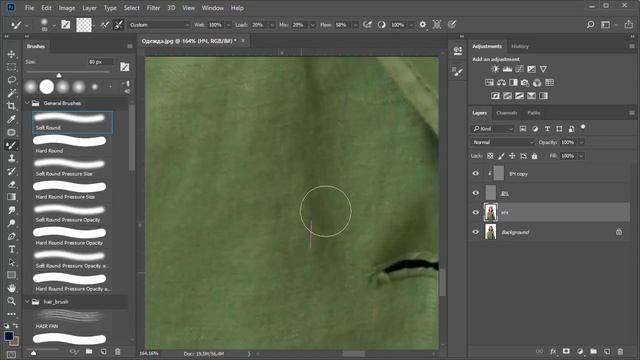The image size is (640, 360).
Task: Switch to the Channels tab
Action: (x=507, y=113)
